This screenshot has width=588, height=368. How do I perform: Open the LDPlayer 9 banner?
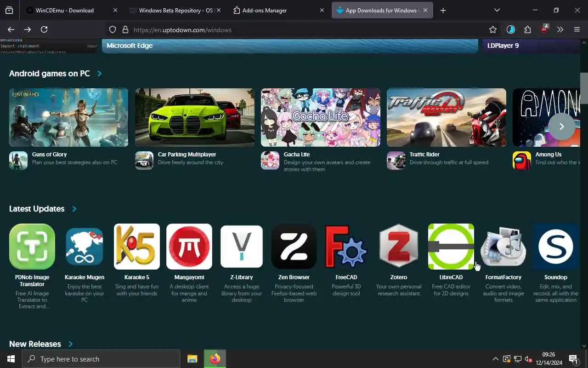coord(531,46)
